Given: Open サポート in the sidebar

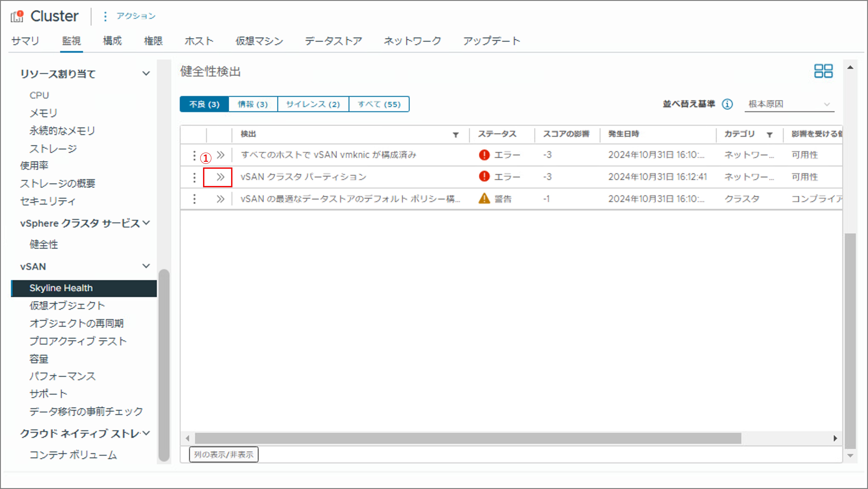Looking at the screenshot, I should (x=49, y=394).
